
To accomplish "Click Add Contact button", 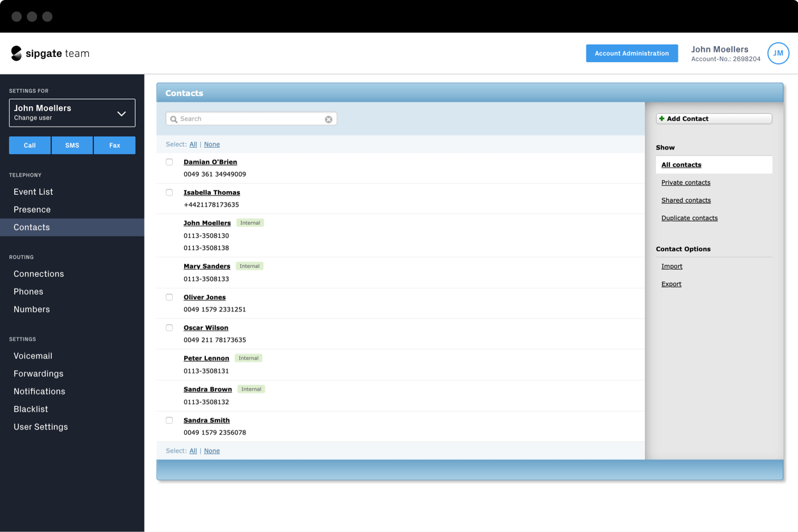I will [x=714, y=118].
